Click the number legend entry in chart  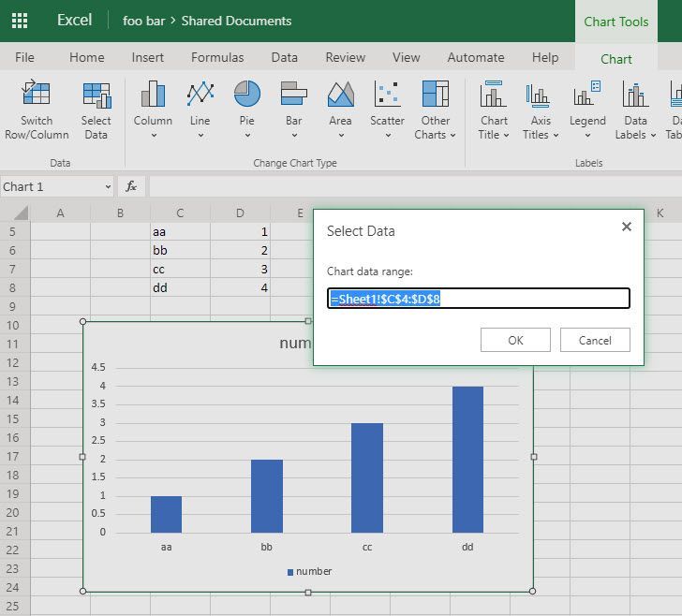click(310, 571)
